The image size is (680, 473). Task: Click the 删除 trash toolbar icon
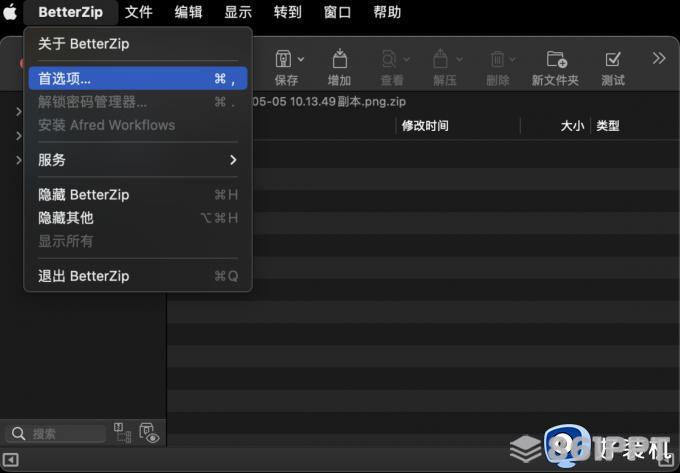(x=497, y=59)
